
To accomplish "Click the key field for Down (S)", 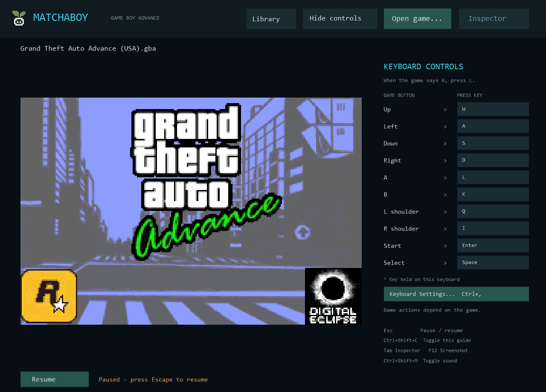I will tap(493, 143).
